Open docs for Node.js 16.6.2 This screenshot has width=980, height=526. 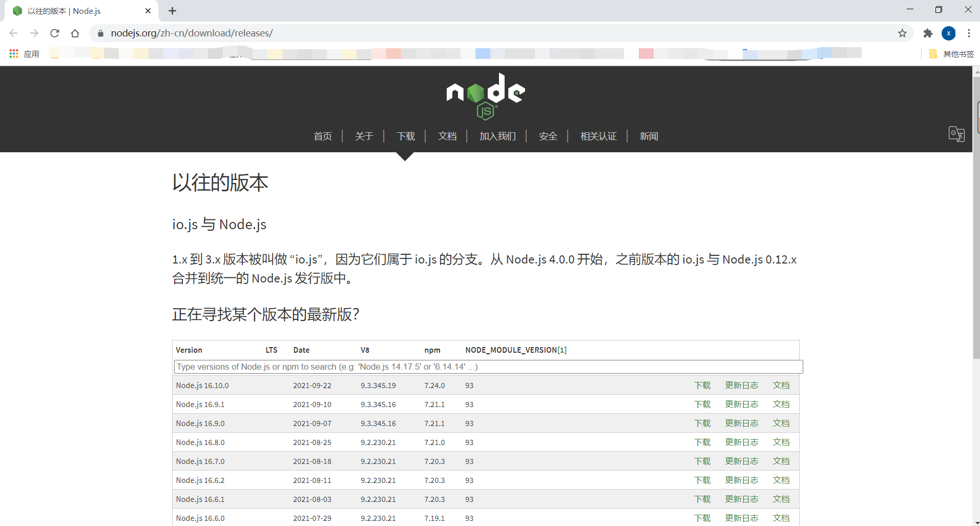coord(781,480)
